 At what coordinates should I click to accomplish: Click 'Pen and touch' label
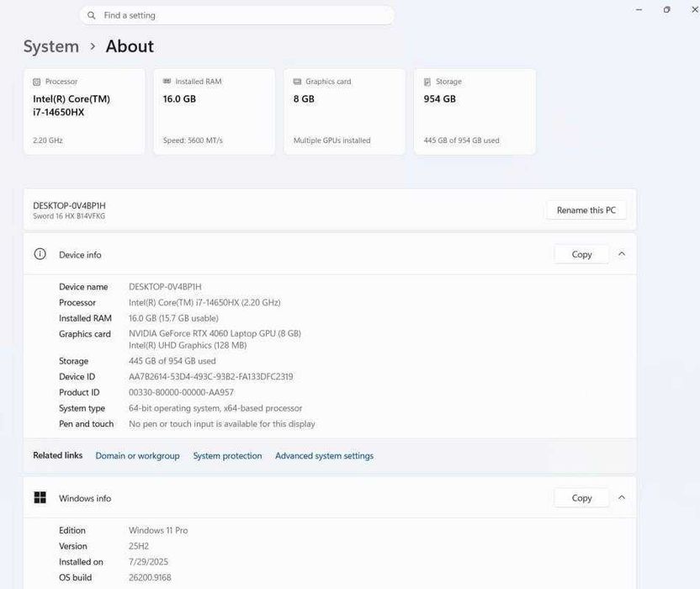[86, 424]
